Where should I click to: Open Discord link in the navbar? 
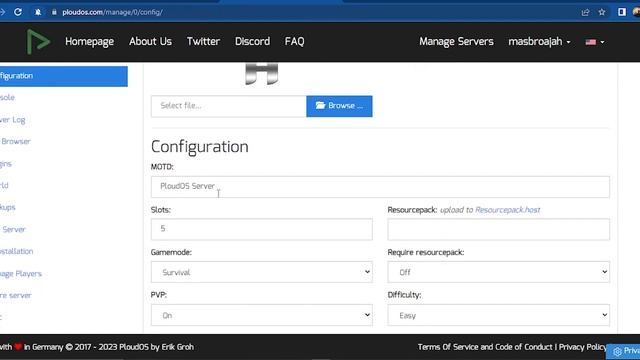(252, 42)
